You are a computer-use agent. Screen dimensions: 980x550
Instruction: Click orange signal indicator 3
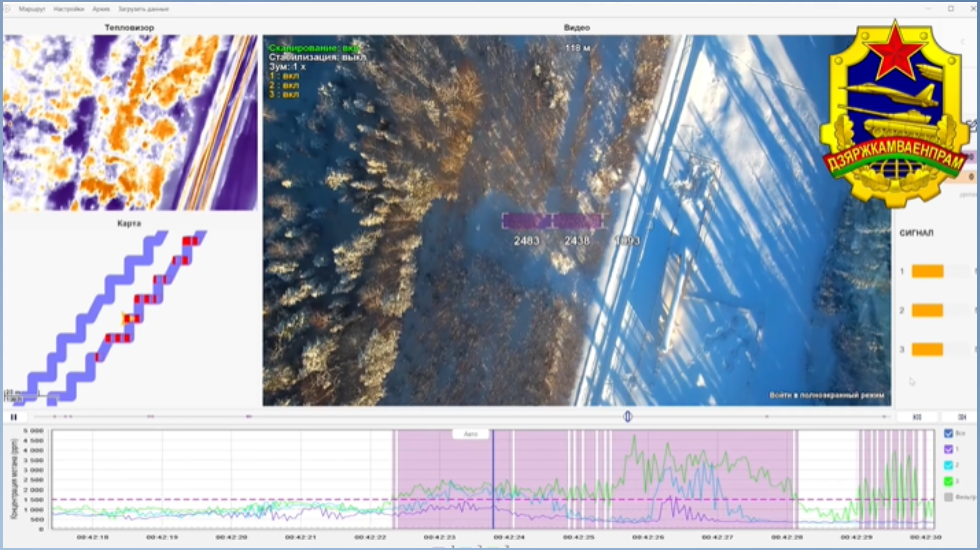pyautogui.click(x=928, y=349)
